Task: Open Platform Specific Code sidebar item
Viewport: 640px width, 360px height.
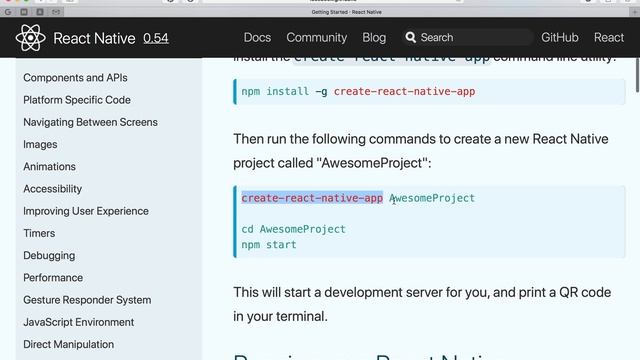Action: (77, 100)
